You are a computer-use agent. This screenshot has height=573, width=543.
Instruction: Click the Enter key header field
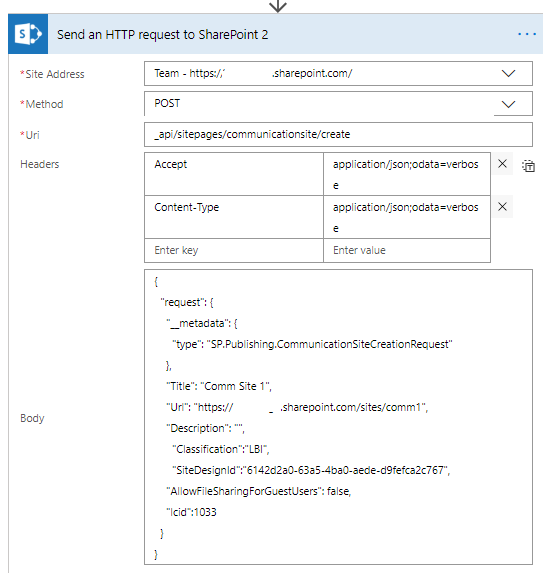pos(234,250)
